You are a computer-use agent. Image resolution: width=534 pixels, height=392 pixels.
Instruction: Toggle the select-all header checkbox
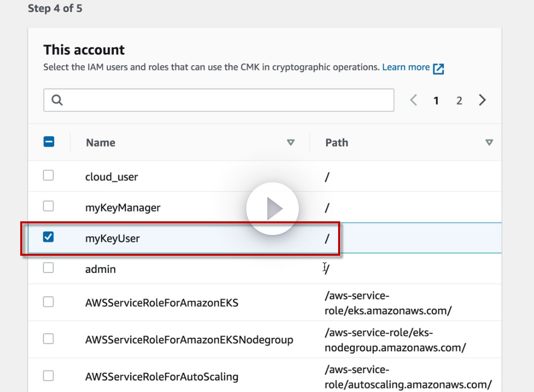pyautogui.click(x=49, y=142)
